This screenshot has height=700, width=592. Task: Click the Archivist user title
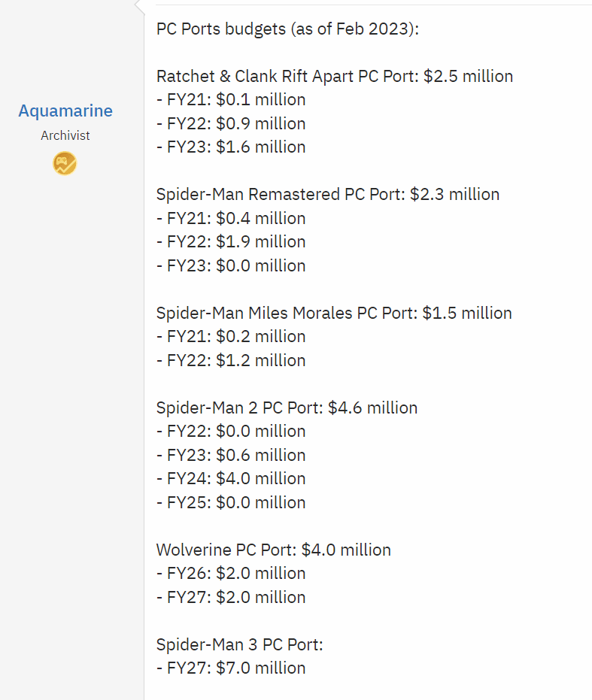(65, 135)
